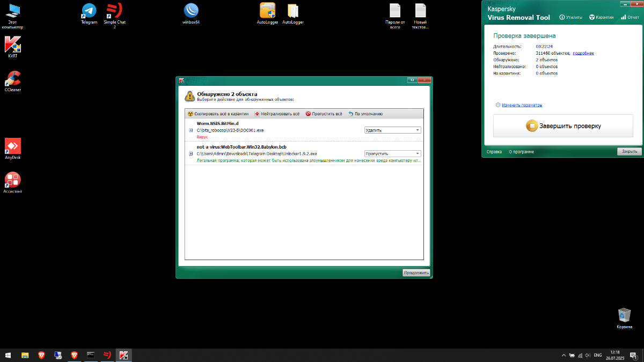
Task: Select the 'Корзина' recycle bin icon
Action: tap(624, 317)
